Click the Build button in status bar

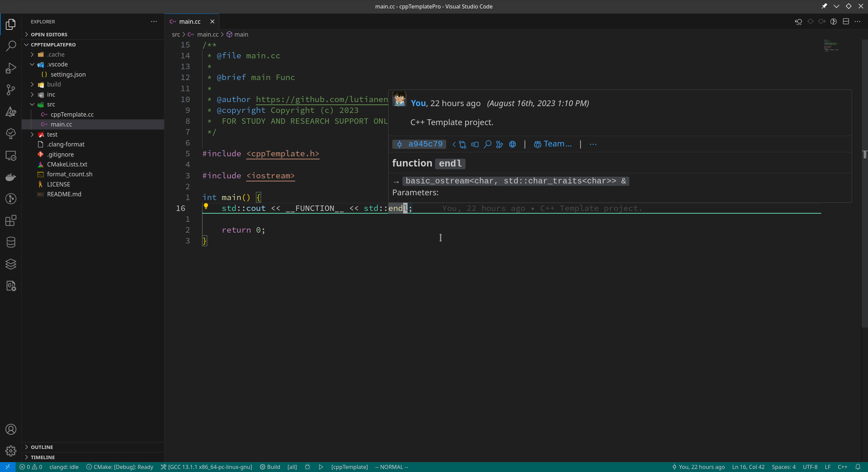[x=270, y=467]
